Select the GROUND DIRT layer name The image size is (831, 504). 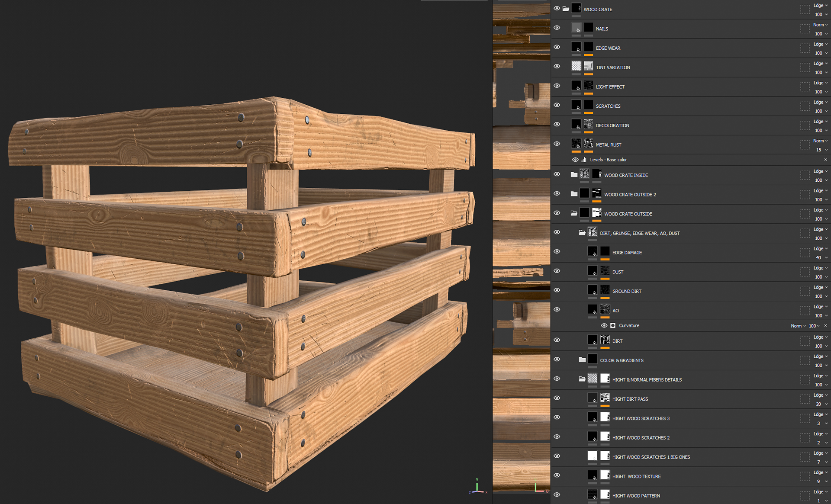[x=627, y=292]
